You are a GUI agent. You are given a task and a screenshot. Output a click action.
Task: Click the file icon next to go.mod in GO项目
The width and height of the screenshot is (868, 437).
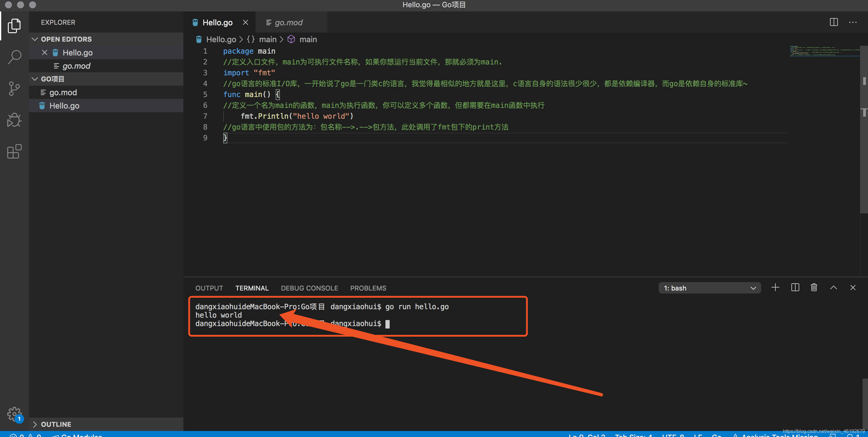pos(43,92)
